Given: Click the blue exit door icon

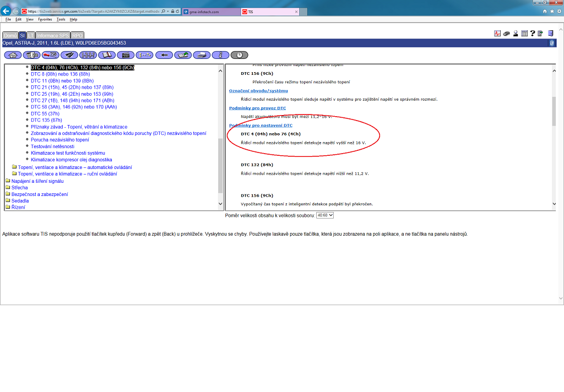Looking at the screenshot, I should tap(549, 34).
